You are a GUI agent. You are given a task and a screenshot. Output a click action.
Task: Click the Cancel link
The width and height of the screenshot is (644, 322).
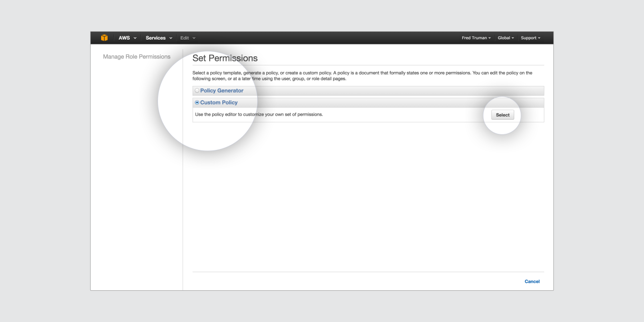[532, 282]
